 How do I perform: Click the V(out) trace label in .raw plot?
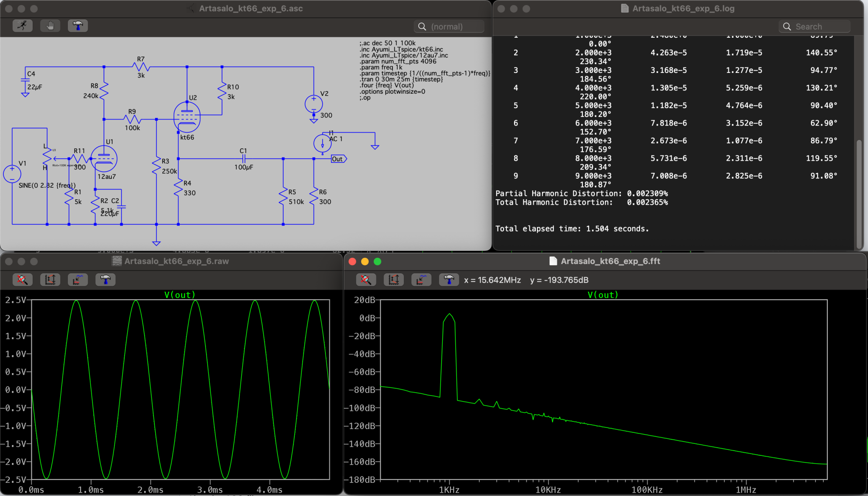coord(180,295)
